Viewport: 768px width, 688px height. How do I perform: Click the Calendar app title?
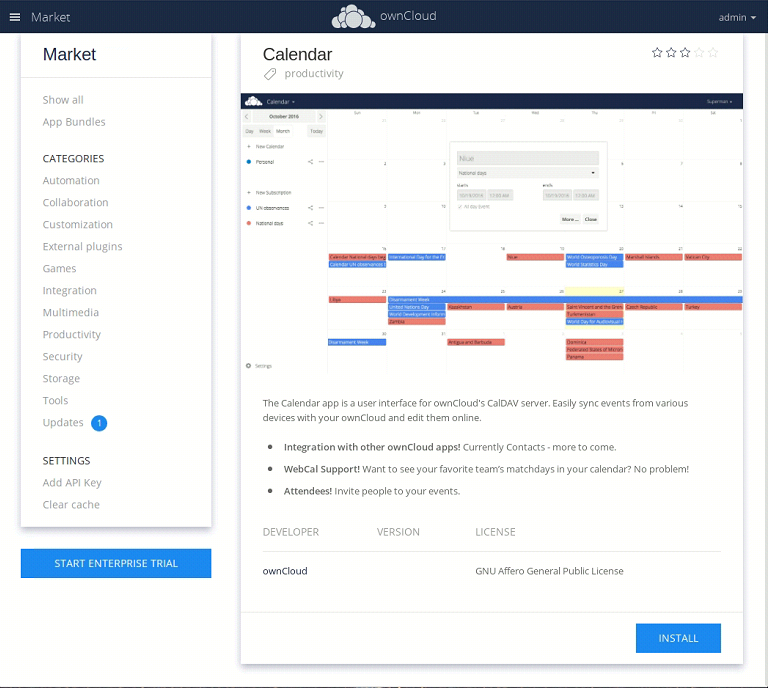click(297, 54)
